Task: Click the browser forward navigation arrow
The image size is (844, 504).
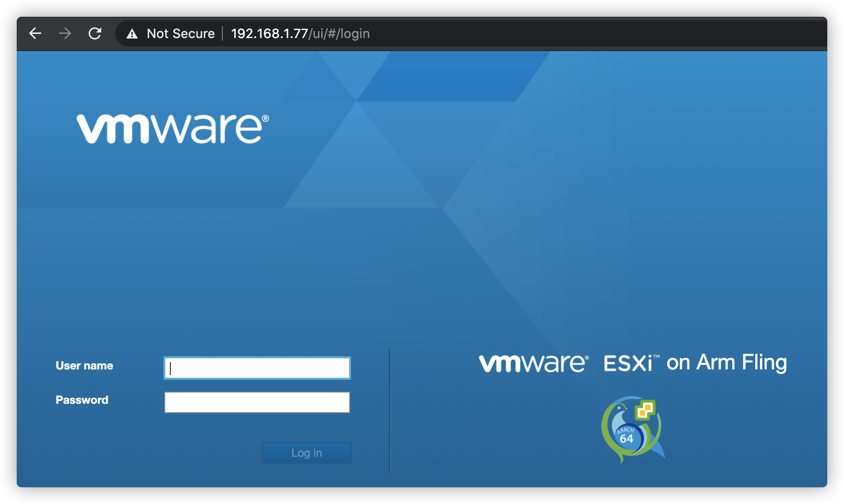Action: tap(65, 33)
